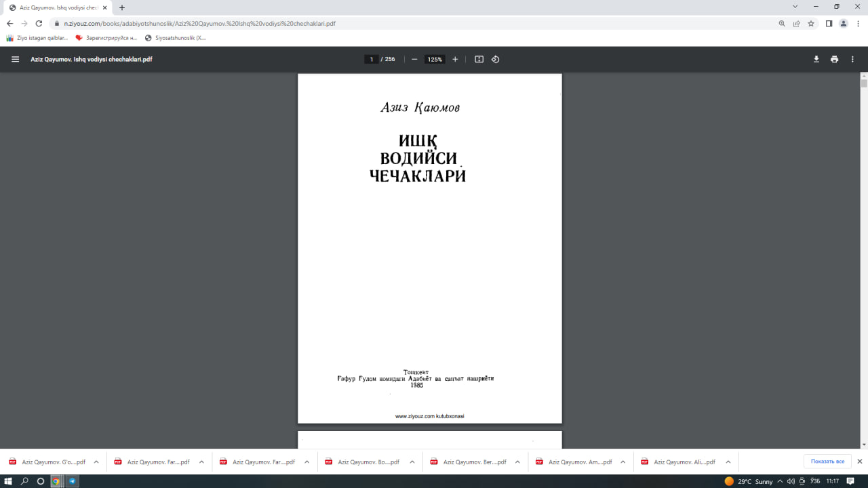Click the 125% zoom level field
Screen dimensions: 868x488
point(434,59)
